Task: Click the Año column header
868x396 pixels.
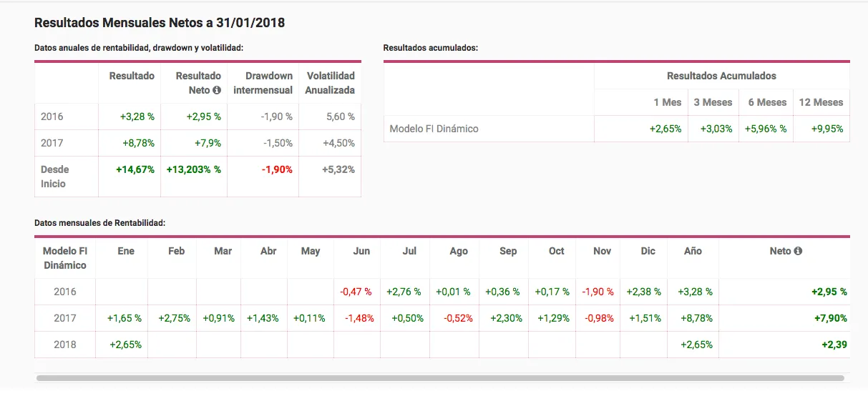Action: [692, 251]
